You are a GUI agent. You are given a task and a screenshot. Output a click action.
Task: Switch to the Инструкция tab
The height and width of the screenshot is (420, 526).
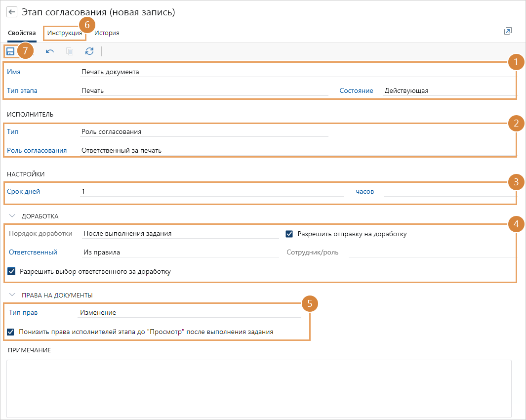[x=65, y=33]
